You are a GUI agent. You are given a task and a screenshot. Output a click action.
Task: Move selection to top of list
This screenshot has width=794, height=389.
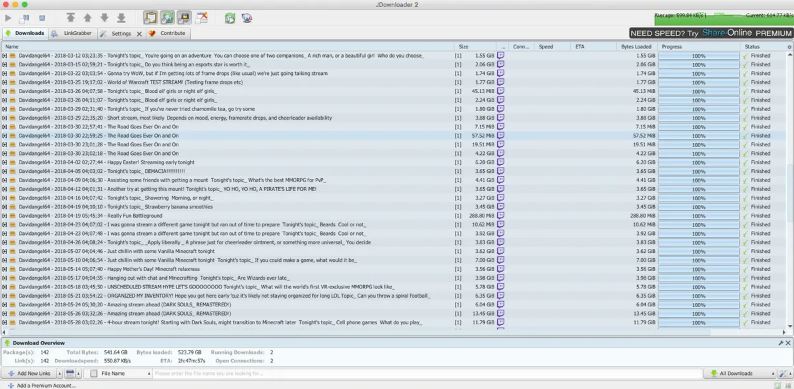tap(71, 18)
